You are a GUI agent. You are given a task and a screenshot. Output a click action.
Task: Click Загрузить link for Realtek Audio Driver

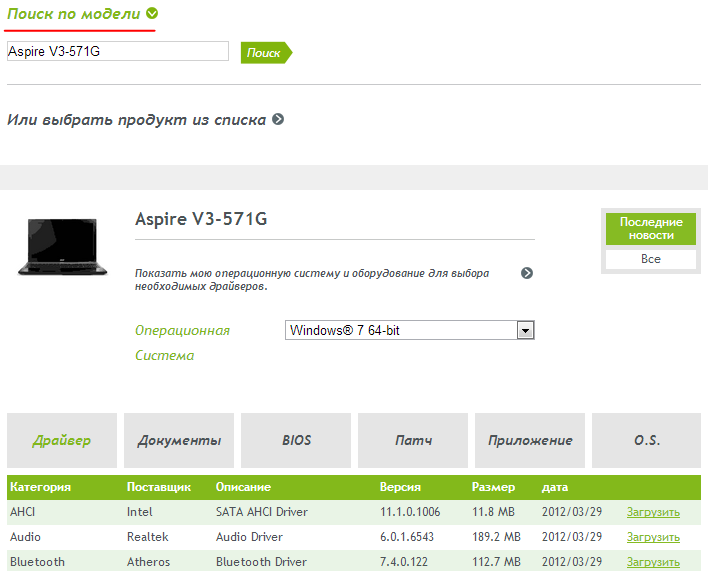click(653, 537)
